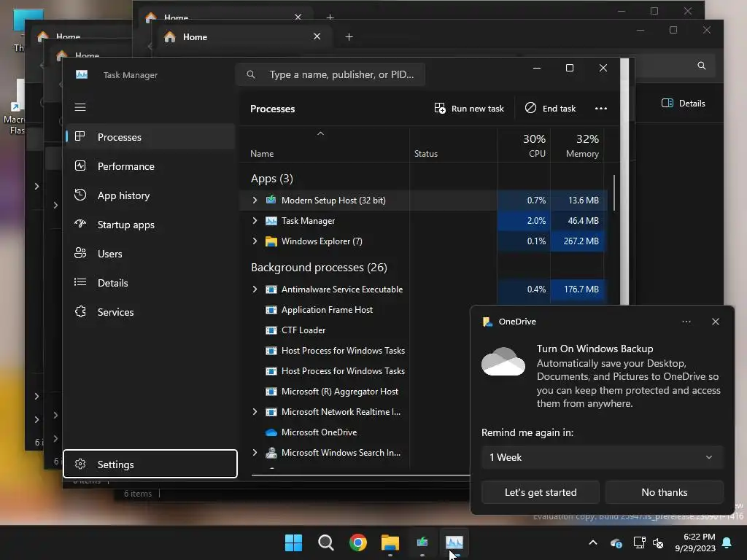
Task: Dismiss the OneDrive notification
Action: (715, 322)
